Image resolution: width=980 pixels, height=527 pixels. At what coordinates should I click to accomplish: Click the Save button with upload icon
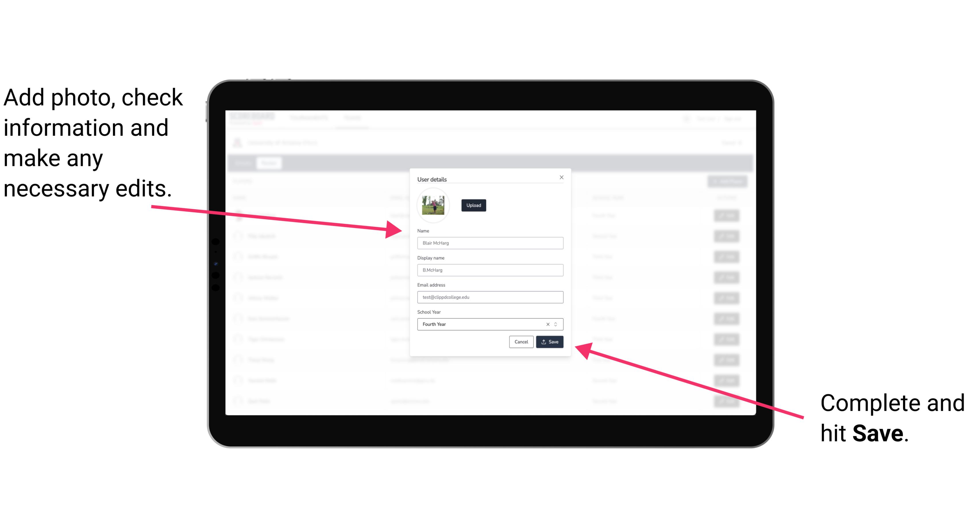click(549, 341)
